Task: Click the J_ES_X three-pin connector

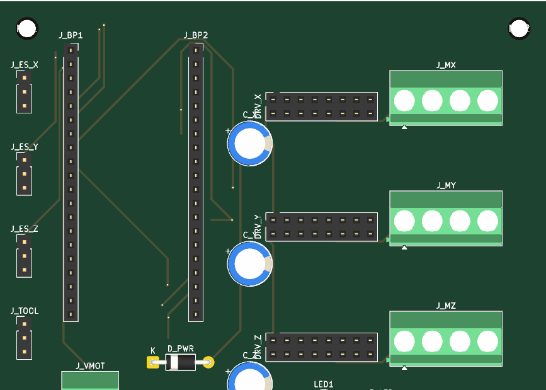Action: click(x=24, y=92)
